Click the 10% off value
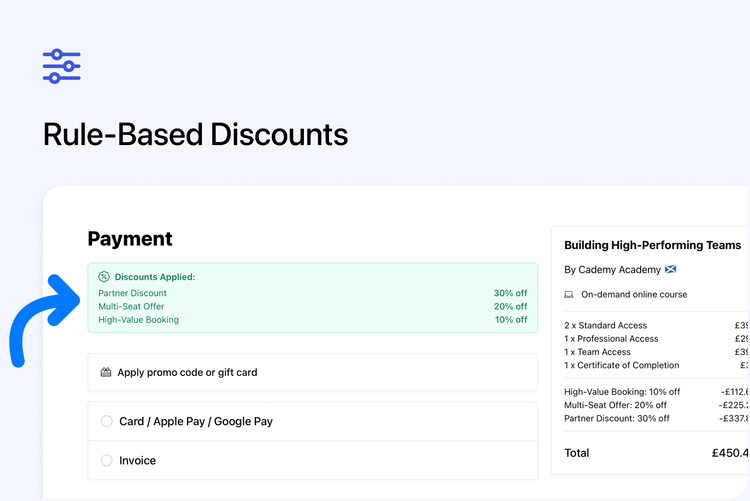750x501 pixels. tap(511, 320)
